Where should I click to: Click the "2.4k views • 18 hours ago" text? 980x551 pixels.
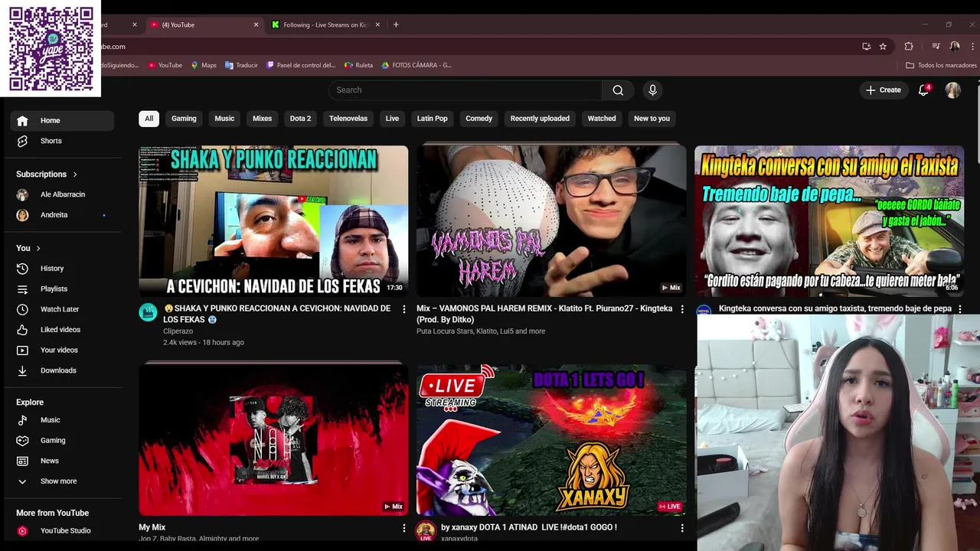click(204, 342)
